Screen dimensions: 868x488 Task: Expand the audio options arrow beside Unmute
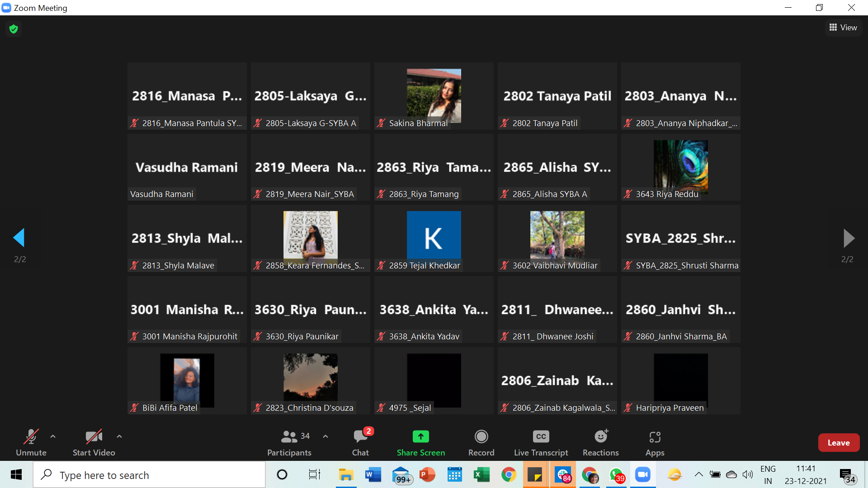[x=53, y=436]
